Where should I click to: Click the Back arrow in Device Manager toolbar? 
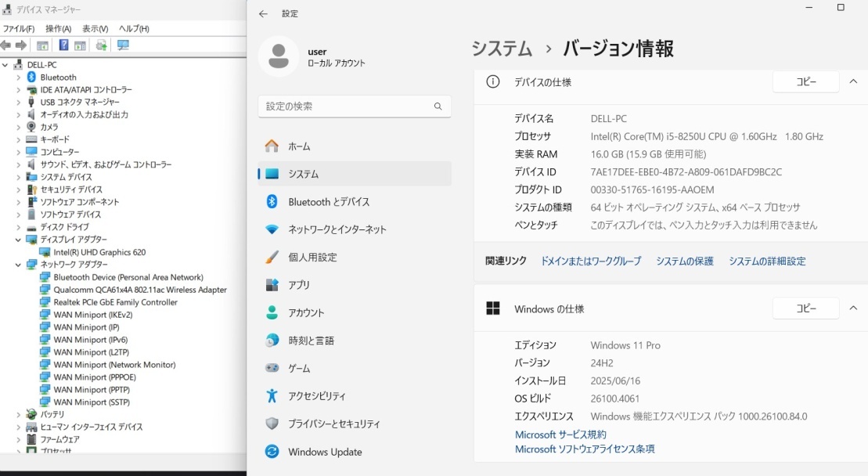click(x=6, y=45)
